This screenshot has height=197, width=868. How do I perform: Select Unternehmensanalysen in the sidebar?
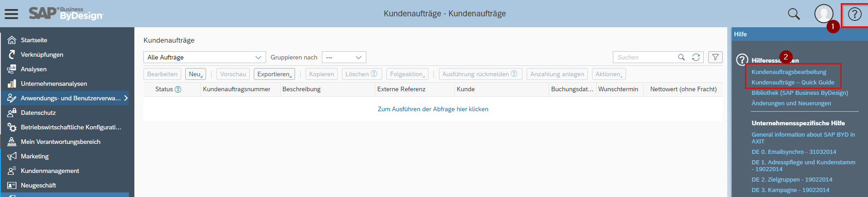[54, 84]
